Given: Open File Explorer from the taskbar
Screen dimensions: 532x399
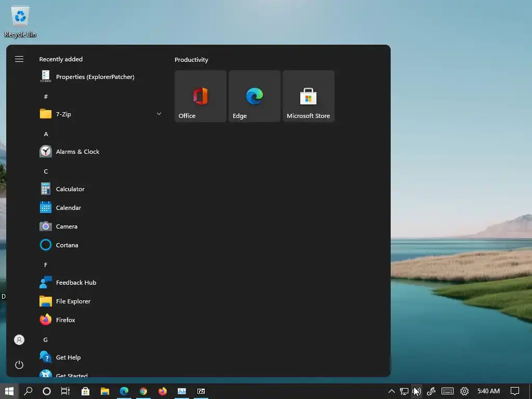Looking at the screenshot, I should (105, 391).
